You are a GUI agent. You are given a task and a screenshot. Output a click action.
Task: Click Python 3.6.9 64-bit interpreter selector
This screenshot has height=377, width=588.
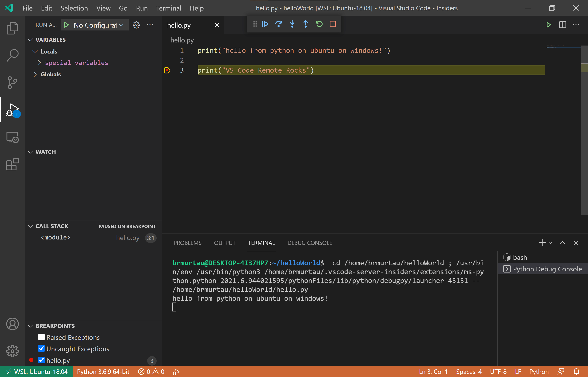(103, 372)
